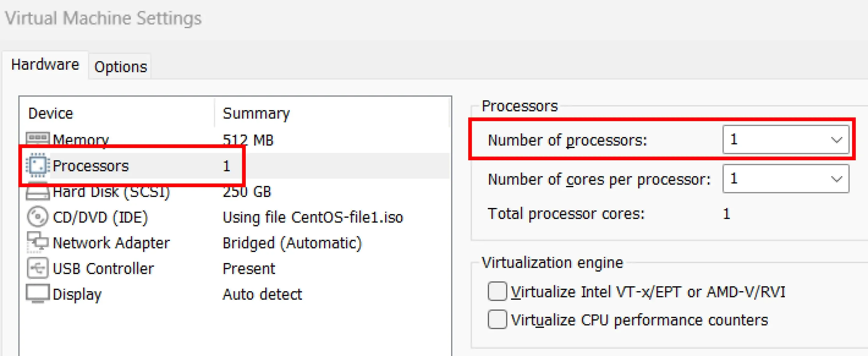Switch to the Options tab

coord(120,66)
